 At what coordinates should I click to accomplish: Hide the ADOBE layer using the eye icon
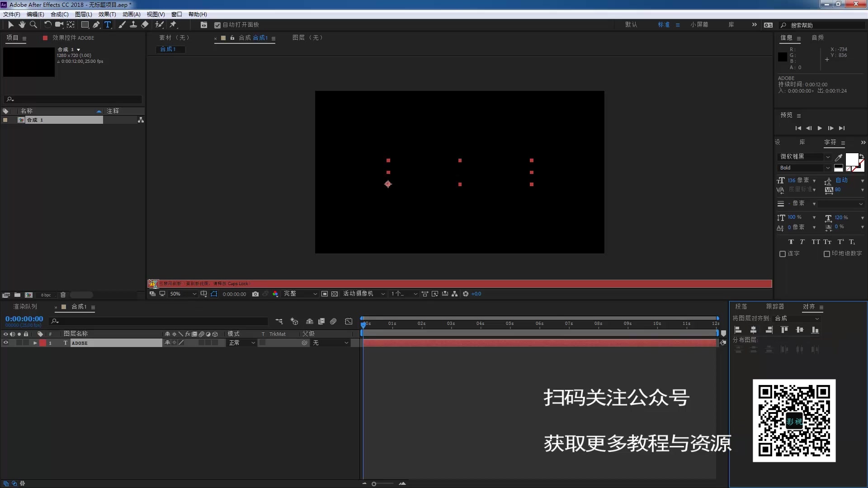point(6,343)
